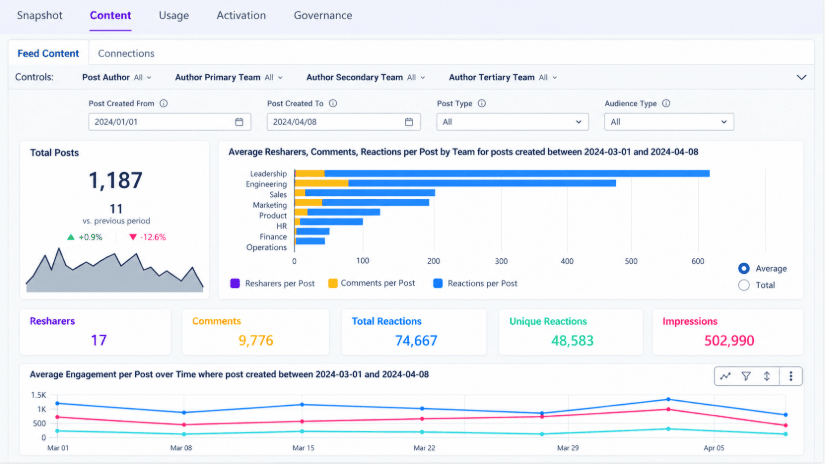Open the three-dot more options menu
Viewport: 825px width, 464px height.
[791, 376]
